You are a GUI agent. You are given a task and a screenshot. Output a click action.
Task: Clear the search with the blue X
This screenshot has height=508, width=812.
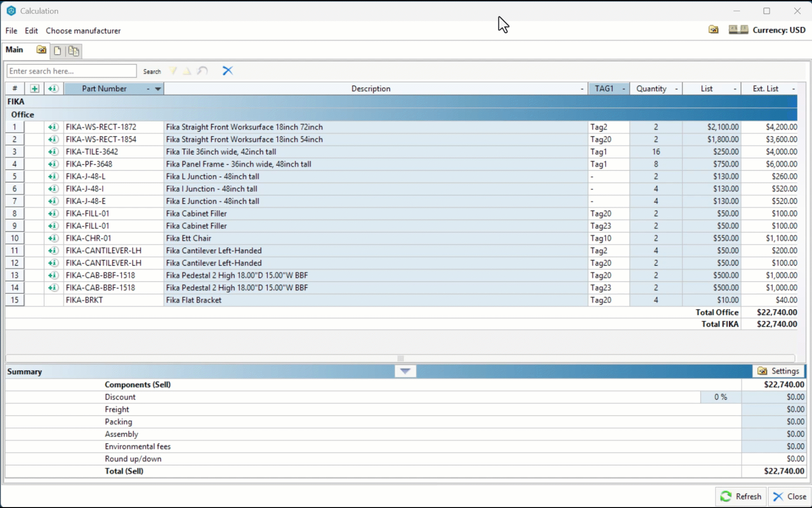click(x=228, y=71)
